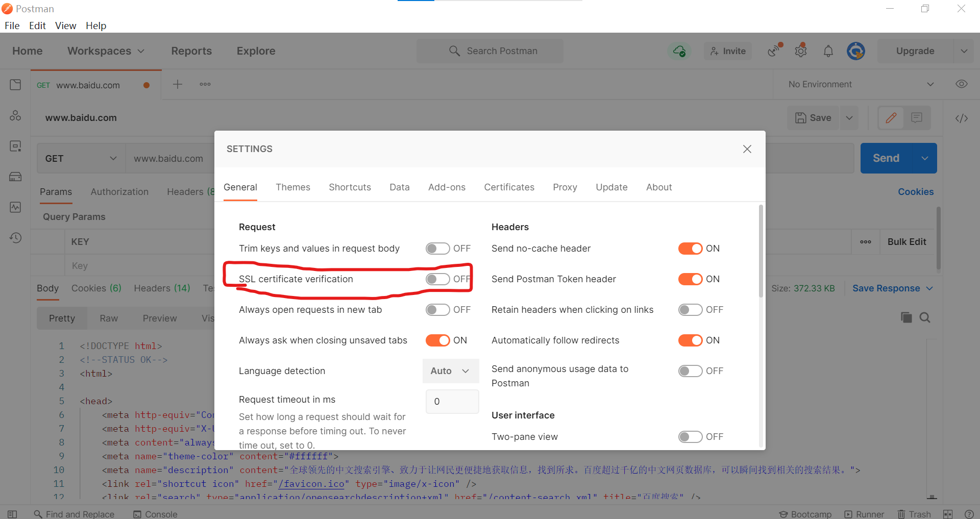Screen dimensions: 980x519
Task: Open the APIs panel in the sidebar
Action: pos(15,115)
